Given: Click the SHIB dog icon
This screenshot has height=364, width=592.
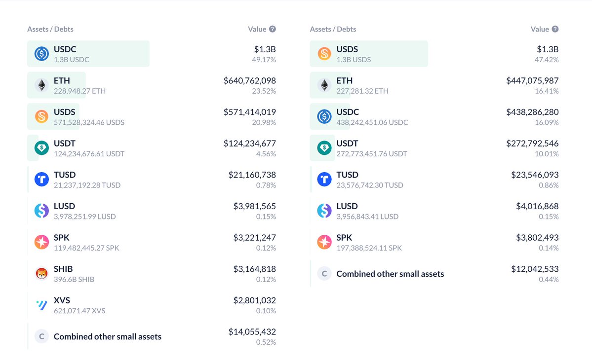Looking at the screenshot, I should pyautogui.click(x=41, y=273).
